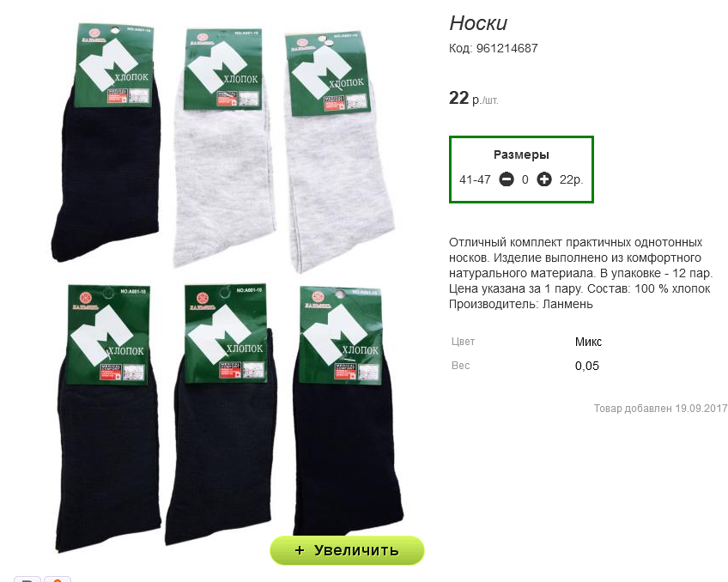This screenshot has height=582, width=728.
Task: Click the 22р. size price label
Action: [x=571, y=179]
